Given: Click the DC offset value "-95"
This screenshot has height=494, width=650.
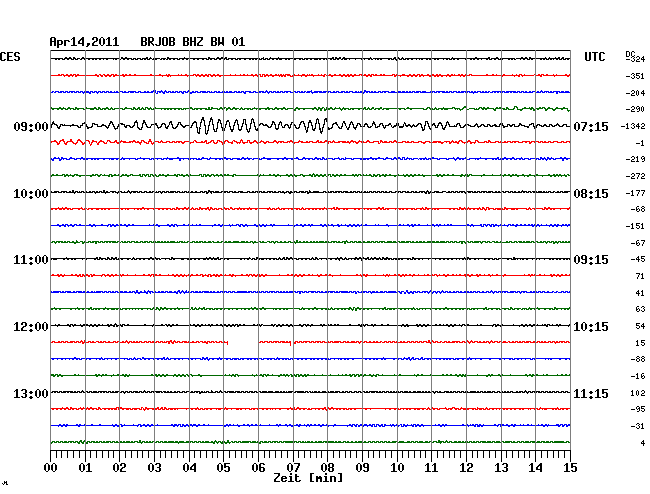Looking at the screenshot, I should click(x=638, y=409).
